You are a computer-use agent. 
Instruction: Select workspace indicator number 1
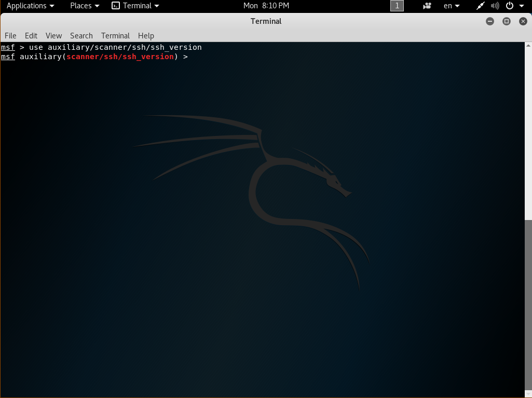pos(397,6)
